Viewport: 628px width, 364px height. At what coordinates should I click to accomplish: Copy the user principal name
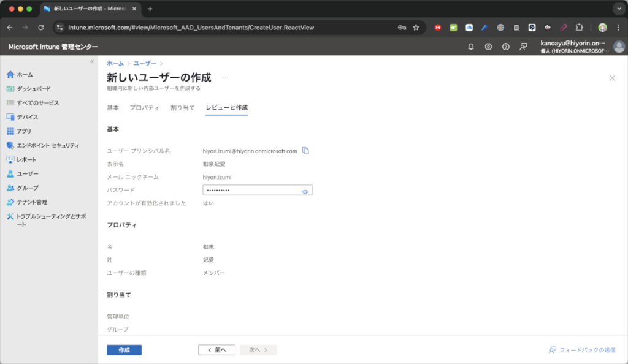pos(305,151)
